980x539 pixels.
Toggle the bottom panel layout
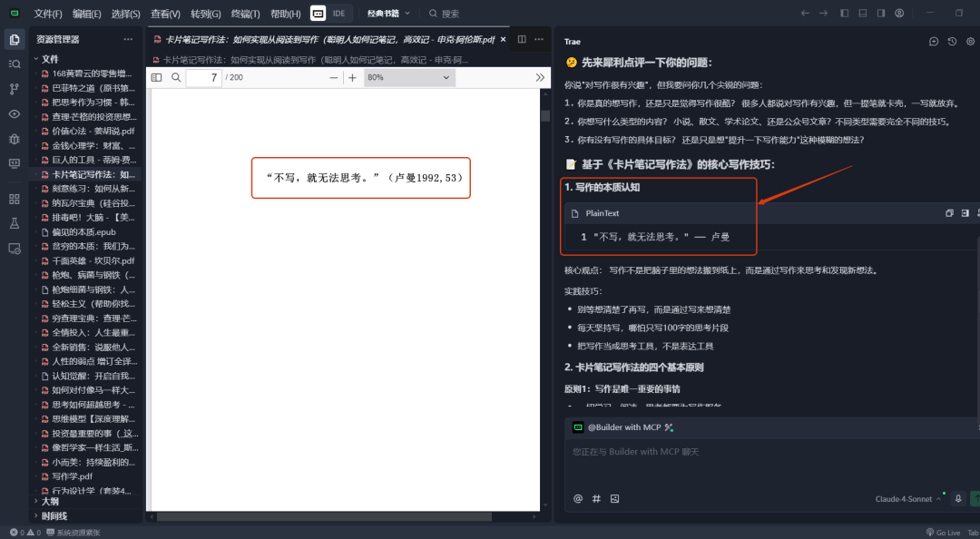coord(863,13)
